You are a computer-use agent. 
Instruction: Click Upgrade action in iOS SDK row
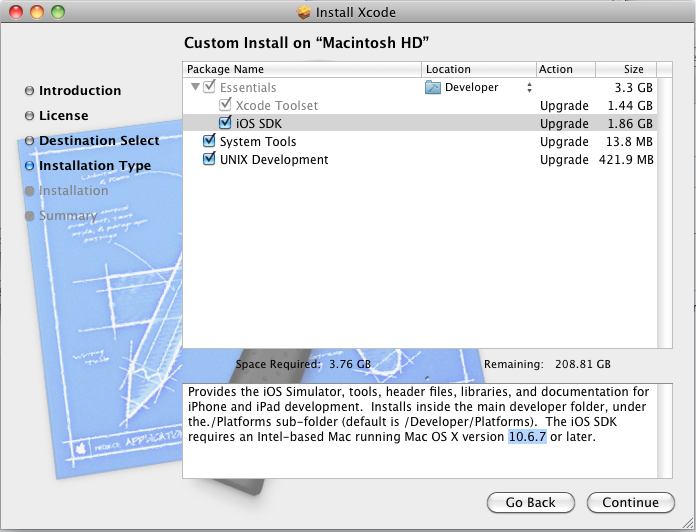tap(564, 123)
